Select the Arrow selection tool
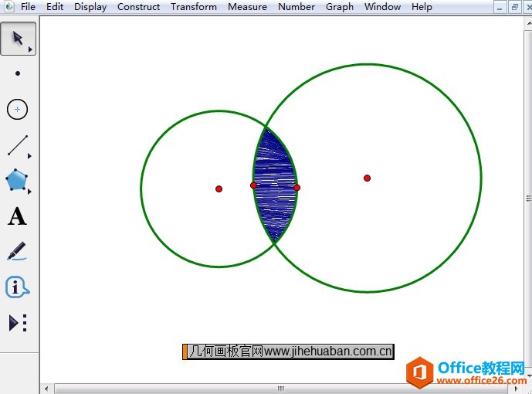Image resolution: width=532 pixels, height=394 pixels. click(17, 39)
